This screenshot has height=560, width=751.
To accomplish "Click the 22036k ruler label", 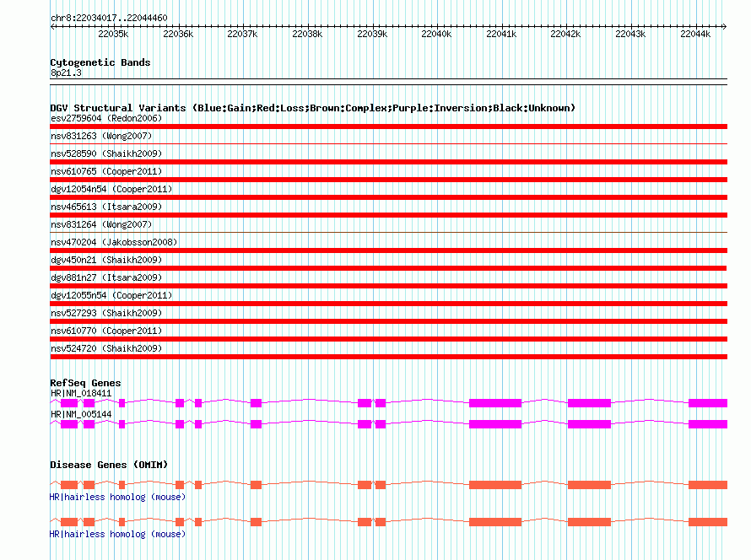I will (178, 34).
